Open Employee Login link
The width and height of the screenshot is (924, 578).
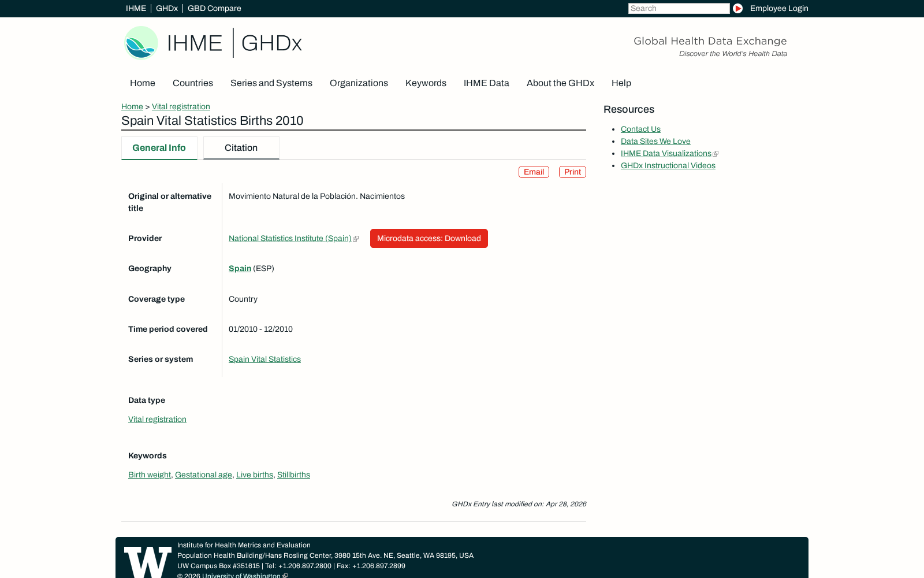[x=779, y=8]
